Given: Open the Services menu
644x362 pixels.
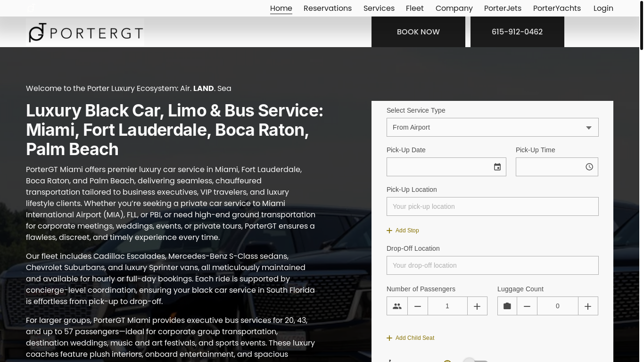Looking at the screenshot, I should 379,8.
